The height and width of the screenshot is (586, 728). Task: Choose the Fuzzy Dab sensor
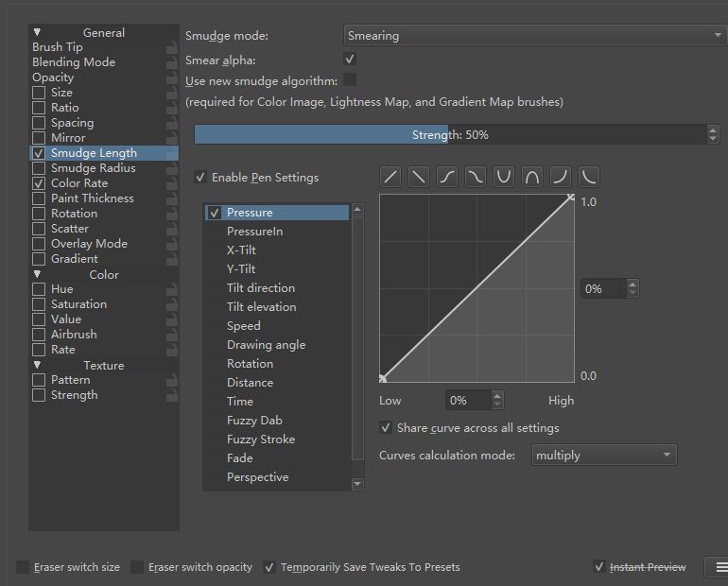point(254,421)
